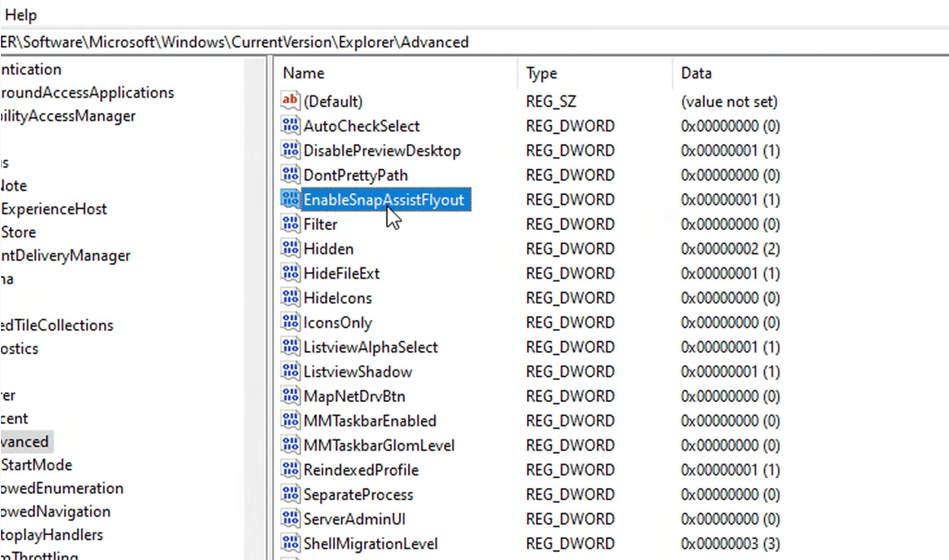Image resolution: width=949 pixels, height=560 pixels.
Task: Click the Hidden row data 0x00000002 (2)
Action: coord(730,249)
